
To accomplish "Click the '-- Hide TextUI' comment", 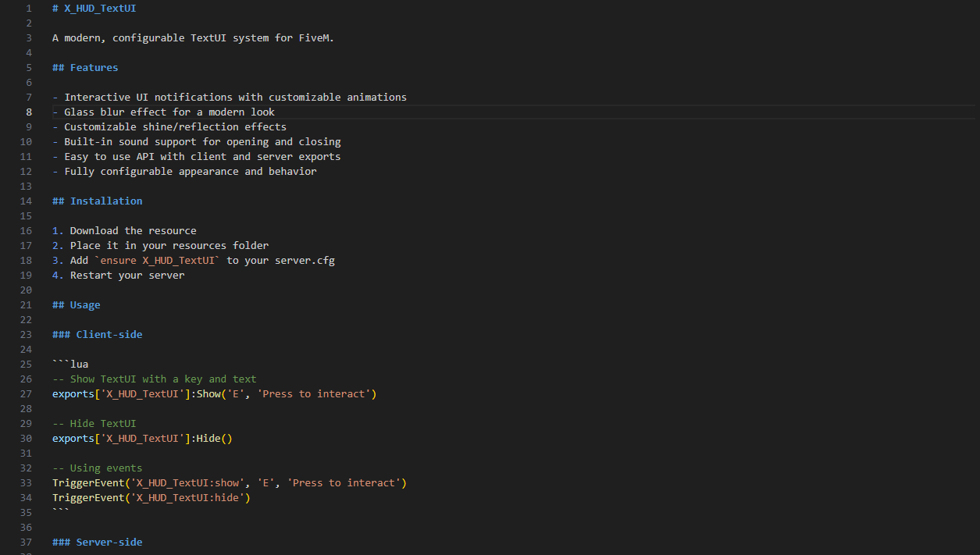I will pyautogui.click(x=94, y=423).
